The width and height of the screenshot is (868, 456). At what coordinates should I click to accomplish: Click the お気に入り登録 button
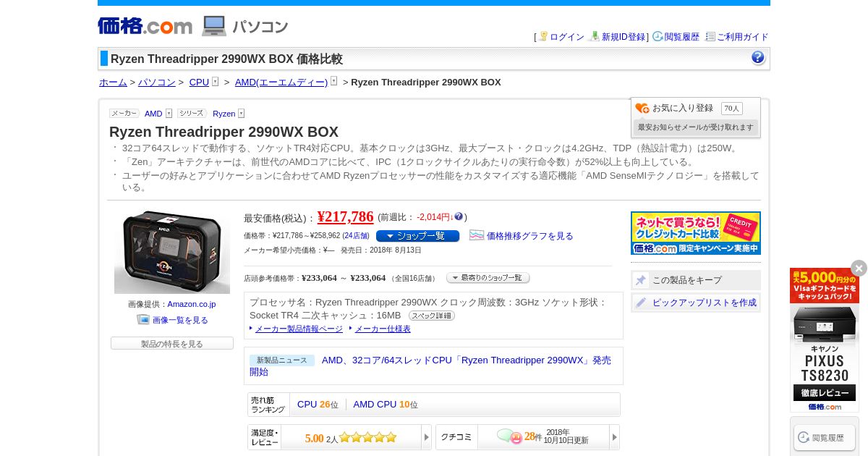[x=683, y=108]
